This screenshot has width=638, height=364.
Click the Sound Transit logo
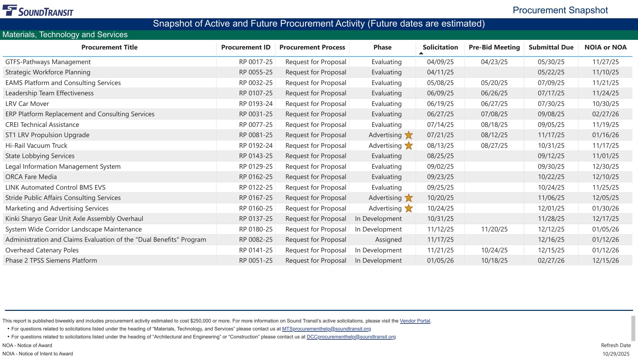(x=38, y=10)
